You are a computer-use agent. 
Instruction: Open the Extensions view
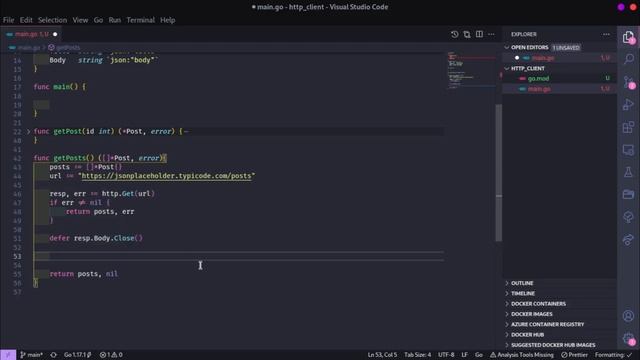coord(628,127)
